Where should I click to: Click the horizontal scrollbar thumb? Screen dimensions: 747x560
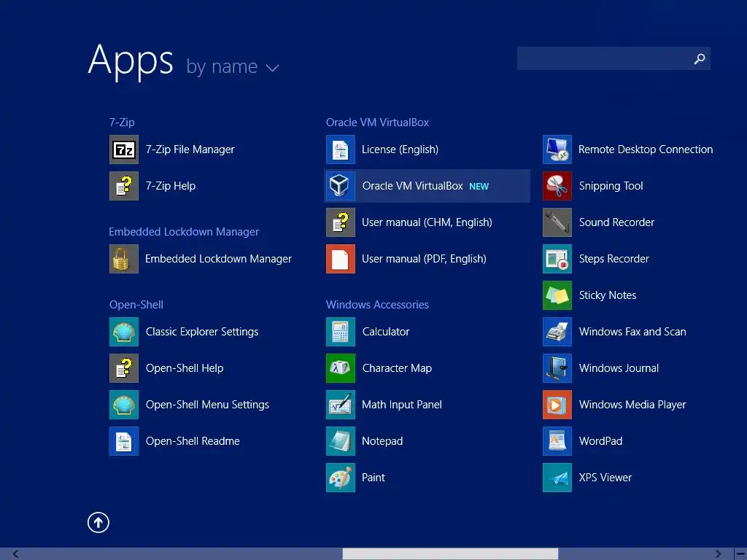pos(450,554)
